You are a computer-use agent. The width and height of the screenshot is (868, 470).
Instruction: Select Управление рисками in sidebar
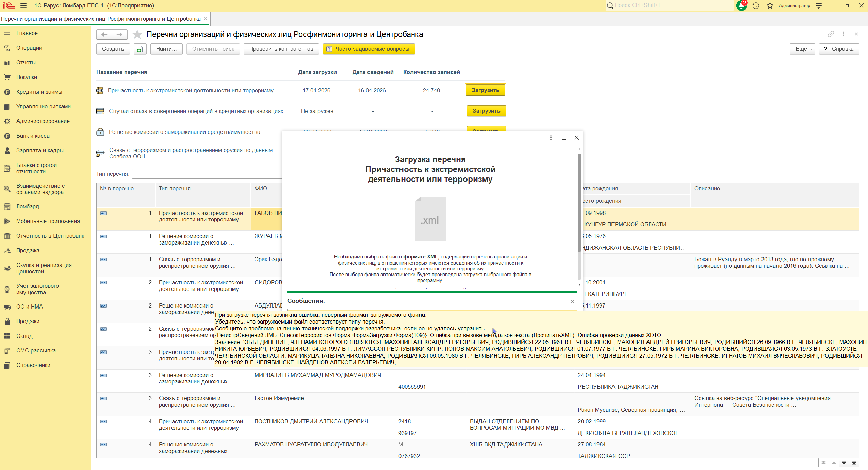[x=43, y=106]
